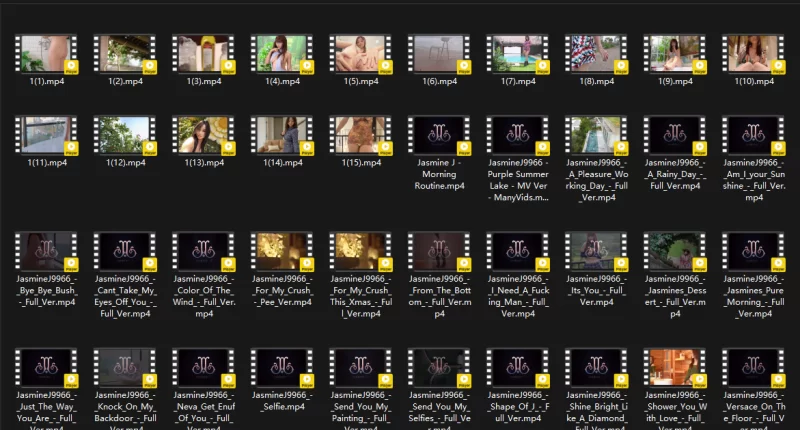Click the Jasmine J - Morning Routine.mp4 label

pos(439,174)
